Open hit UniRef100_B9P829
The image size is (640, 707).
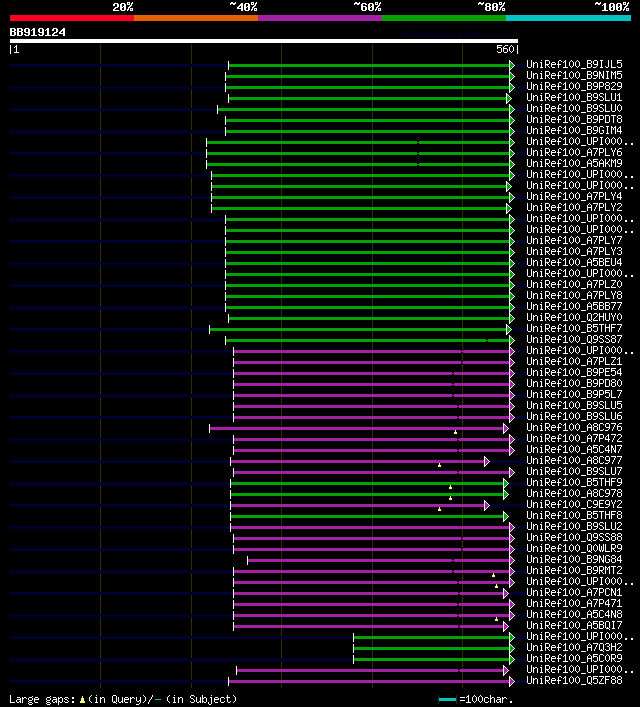point(574,86)
